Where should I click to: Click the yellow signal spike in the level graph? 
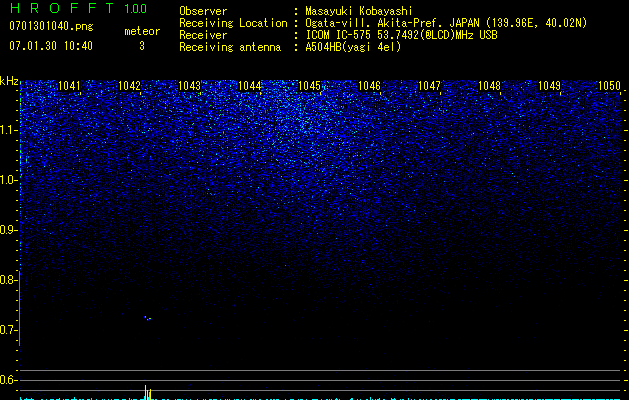coord(148,392)
